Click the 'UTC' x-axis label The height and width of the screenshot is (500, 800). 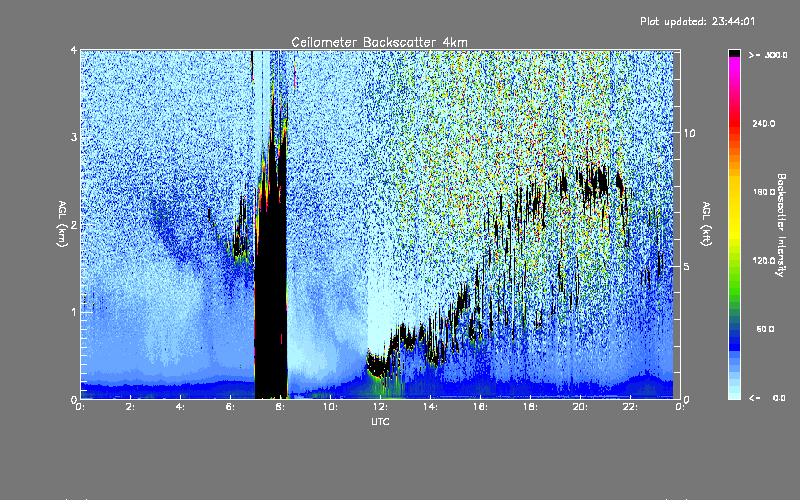coord(380,421)
